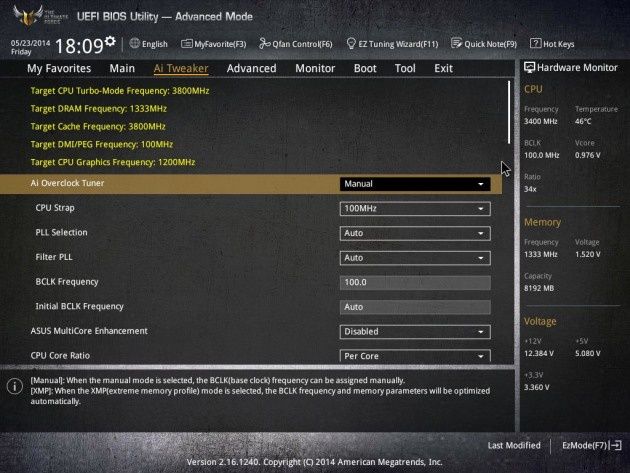Click the EzMode(F7) exit arrow icon
The height and width of the screenshot is (473, 630).
click(616, 445)
